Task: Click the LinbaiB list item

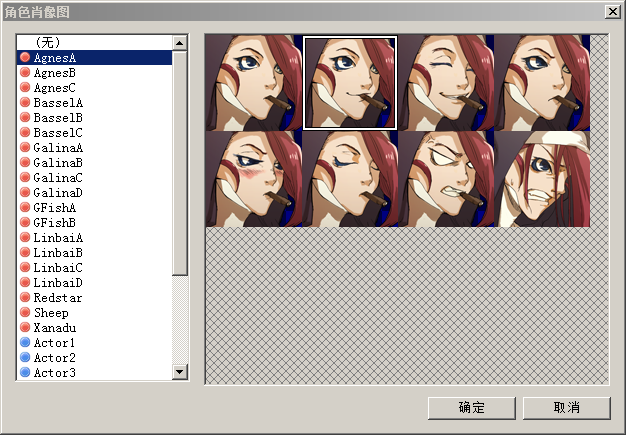Action: (95, 253)
